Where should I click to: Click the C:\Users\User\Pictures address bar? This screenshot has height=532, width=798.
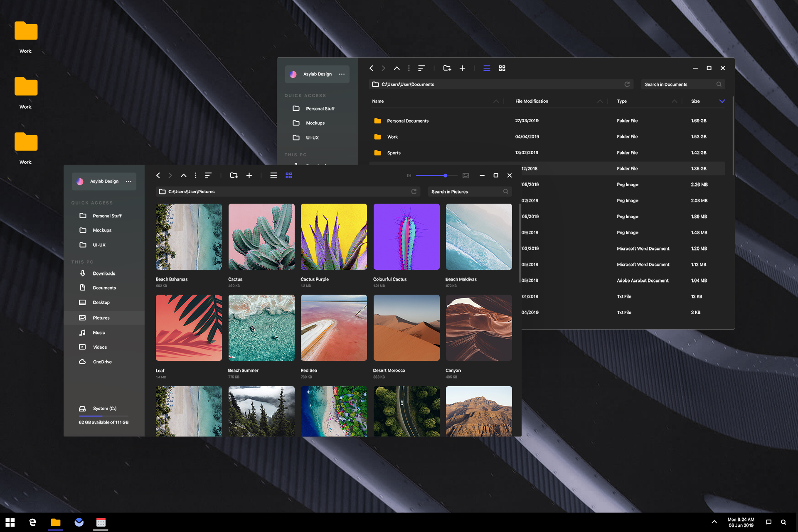click(x=288, y=192)
